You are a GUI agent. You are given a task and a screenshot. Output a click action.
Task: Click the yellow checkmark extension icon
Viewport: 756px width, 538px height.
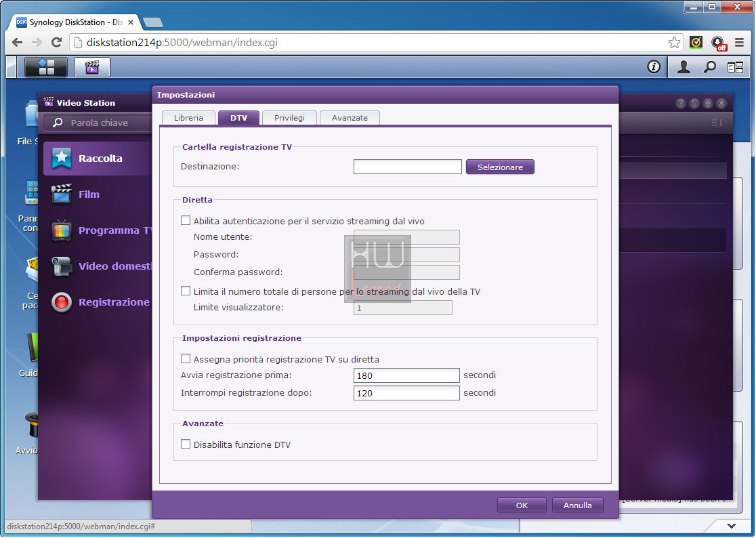pos(696,43)
